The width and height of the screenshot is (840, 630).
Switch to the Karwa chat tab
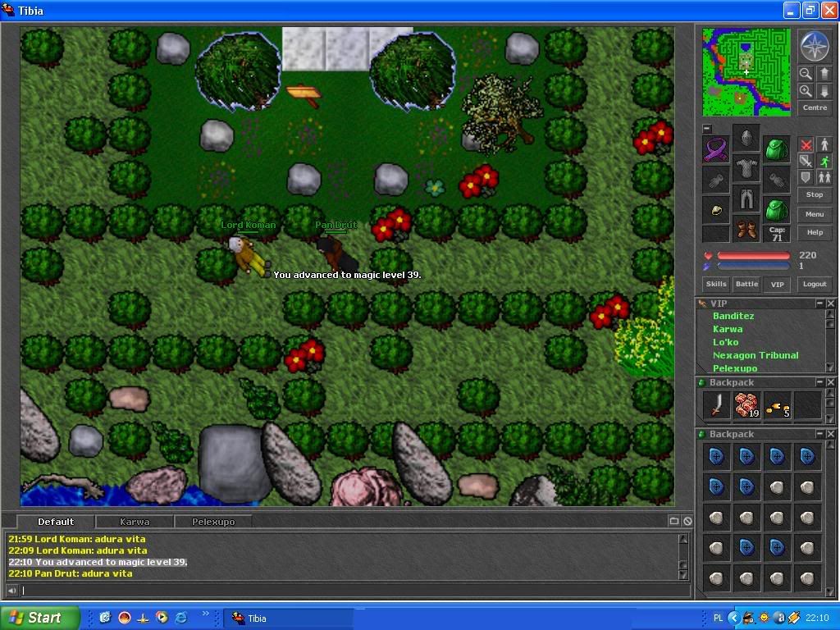point(135,522)
